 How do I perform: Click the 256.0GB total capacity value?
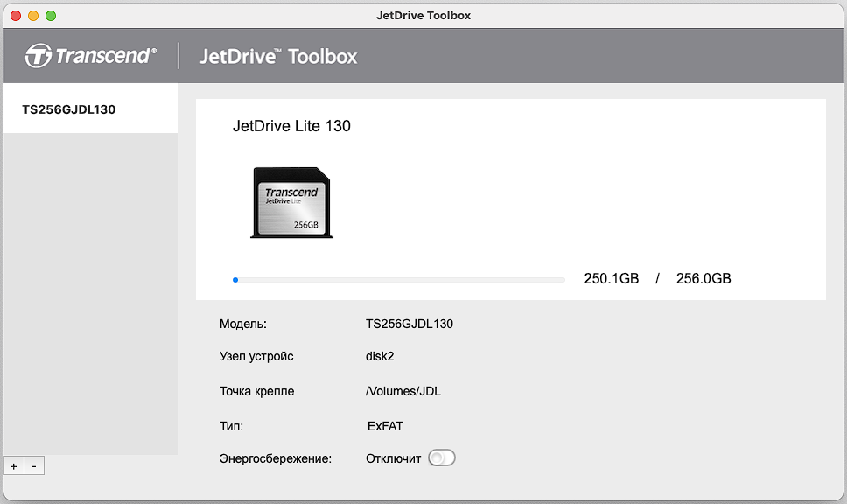point(703,279)
